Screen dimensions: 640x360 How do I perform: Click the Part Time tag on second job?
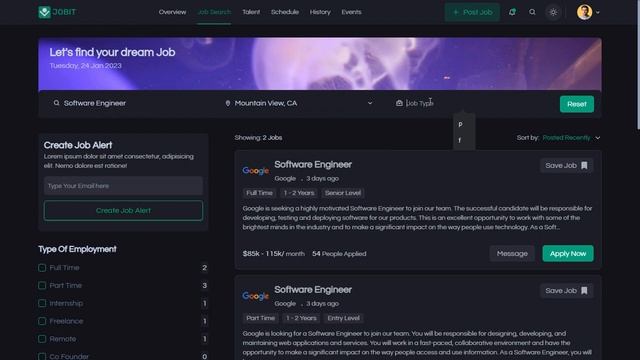coord(260,318)
